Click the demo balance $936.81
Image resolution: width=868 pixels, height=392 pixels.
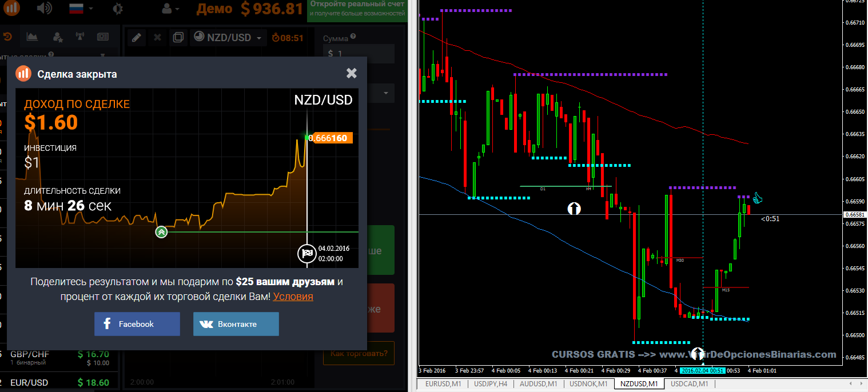pyautogui.click(x=272, y=9)
